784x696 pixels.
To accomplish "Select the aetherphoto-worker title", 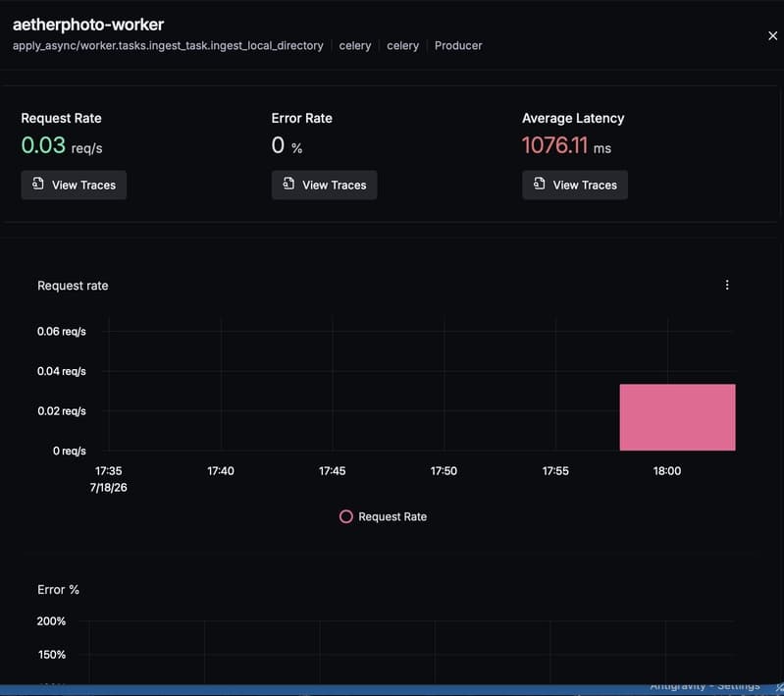I will [88, 25].
